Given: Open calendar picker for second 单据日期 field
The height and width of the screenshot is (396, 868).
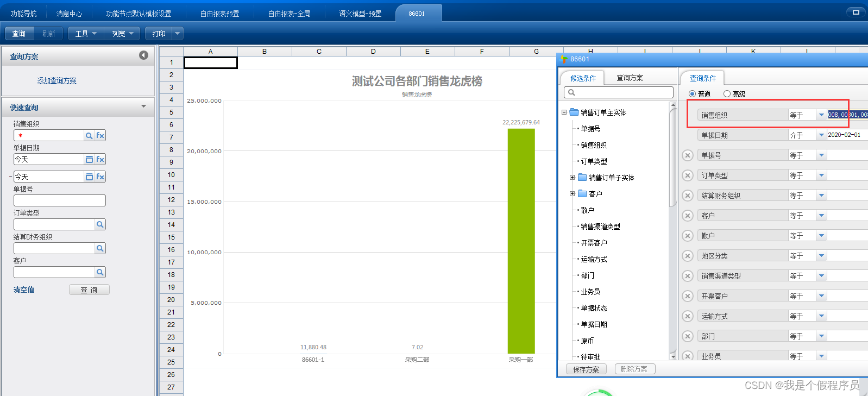Looking at the screenshot, I should point(89,177).
